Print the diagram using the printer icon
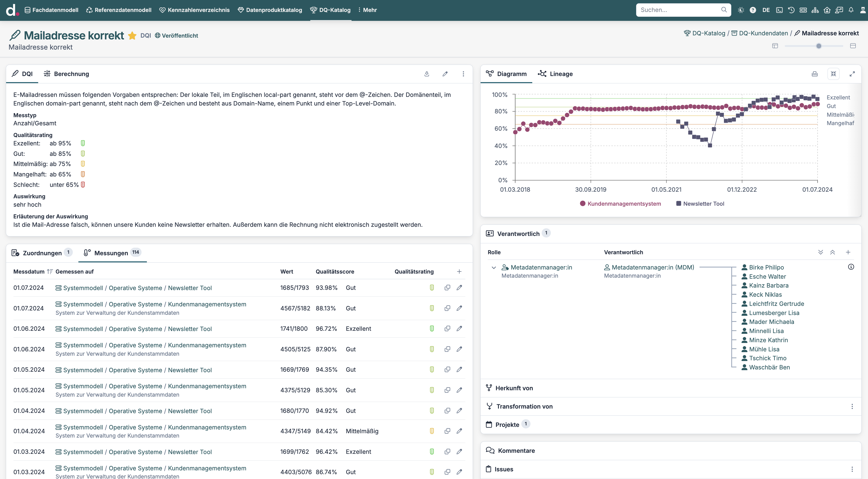The width and height of the screenshot is (868, 479). 815,74
